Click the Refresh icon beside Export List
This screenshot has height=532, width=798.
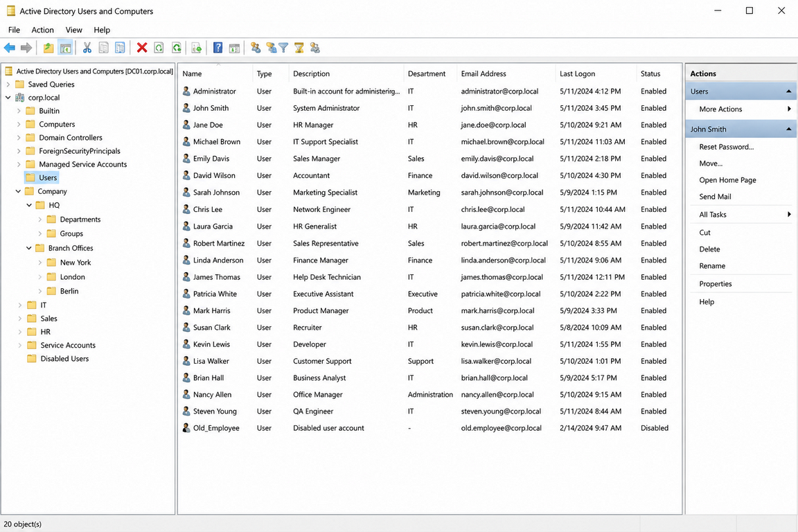176,48
